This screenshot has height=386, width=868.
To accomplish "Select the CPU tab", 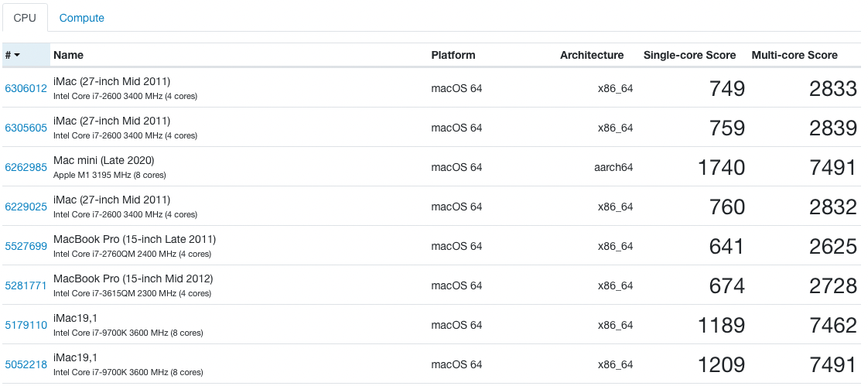I will tap(25, 18).
